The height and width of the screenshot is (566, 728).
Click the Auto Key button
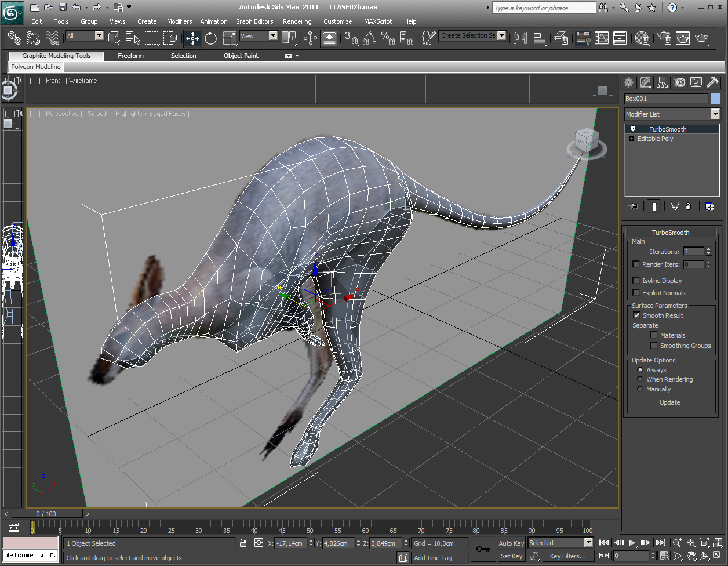(x=511, y=543)
